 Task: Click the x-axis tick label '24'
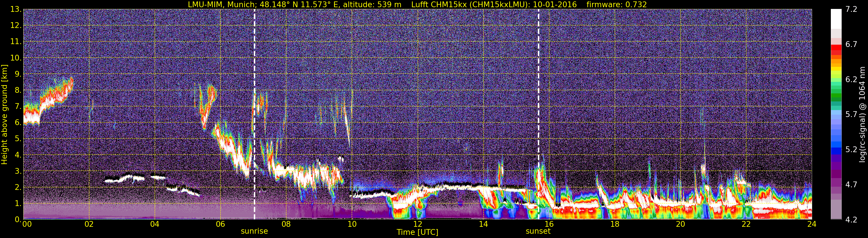(812, 224)
